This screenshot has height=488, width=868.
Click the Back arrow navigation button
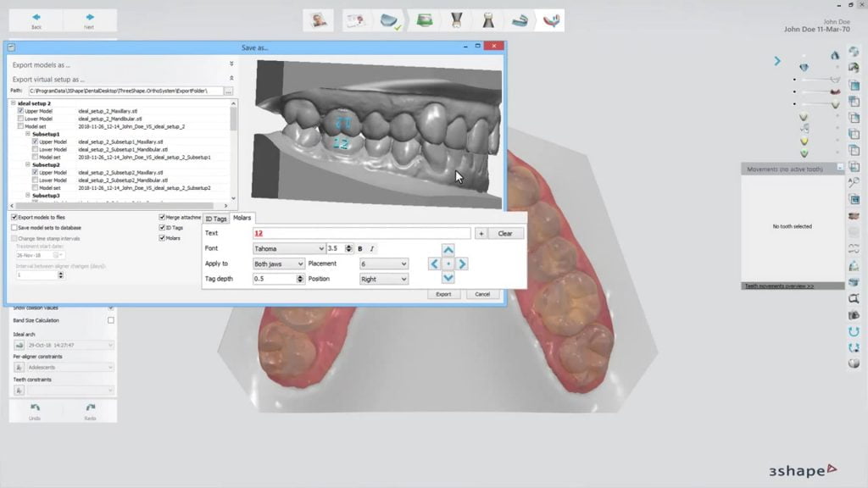36,19
